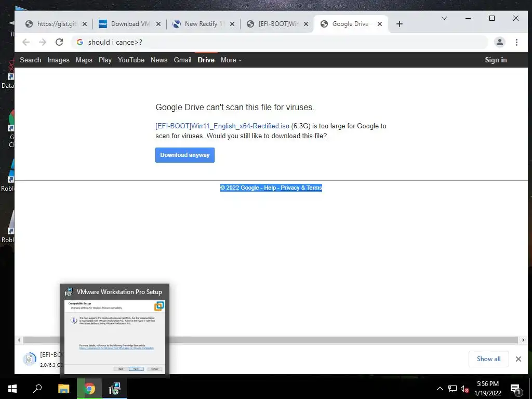Open the Windows Start menu
Screen dimensions: 532x399
click(12, 389)
